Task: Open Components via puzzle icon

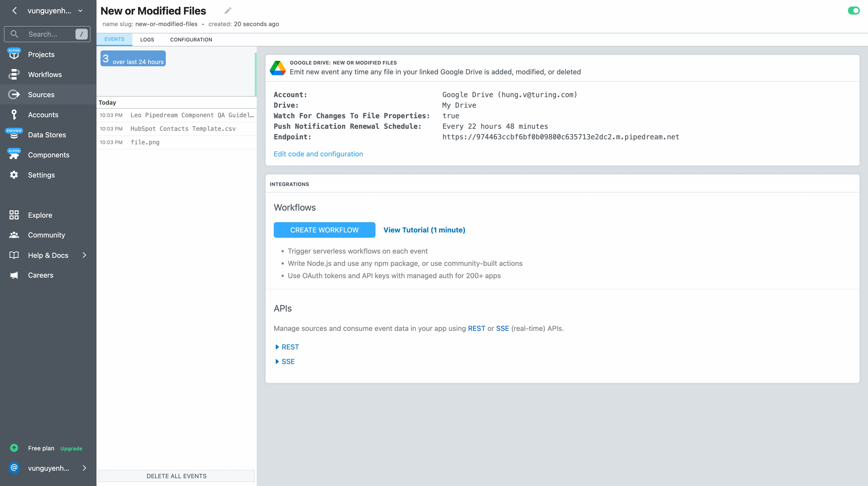Action: [x=14, y=155]
